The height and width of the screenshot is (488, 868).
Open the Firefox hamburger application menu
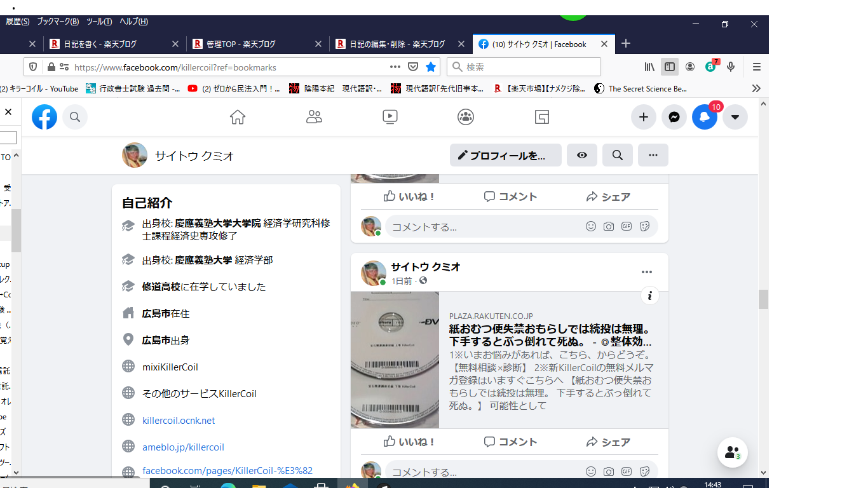757,67
